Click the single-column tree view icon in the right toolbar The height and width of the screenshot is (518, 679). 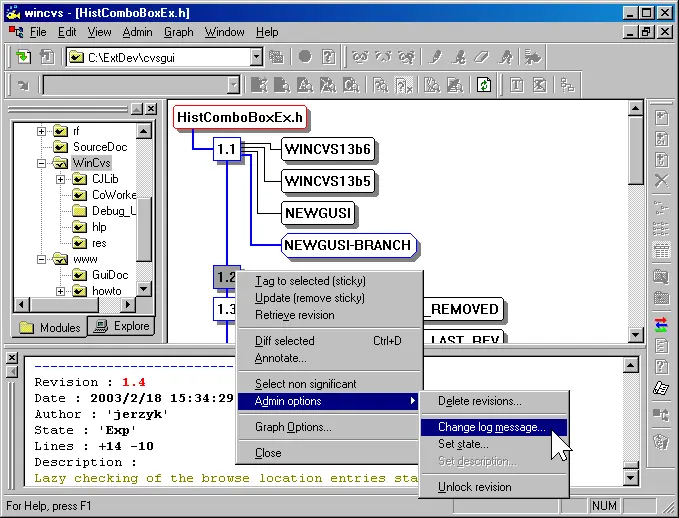pyautogui.click(x=661, y=208)
